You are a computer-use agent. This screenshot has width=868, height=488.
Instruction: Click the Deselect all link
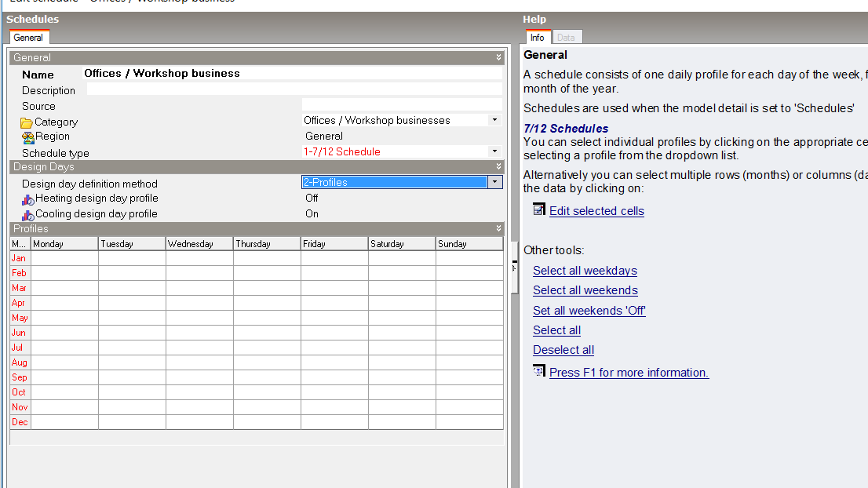coord(563,350)
